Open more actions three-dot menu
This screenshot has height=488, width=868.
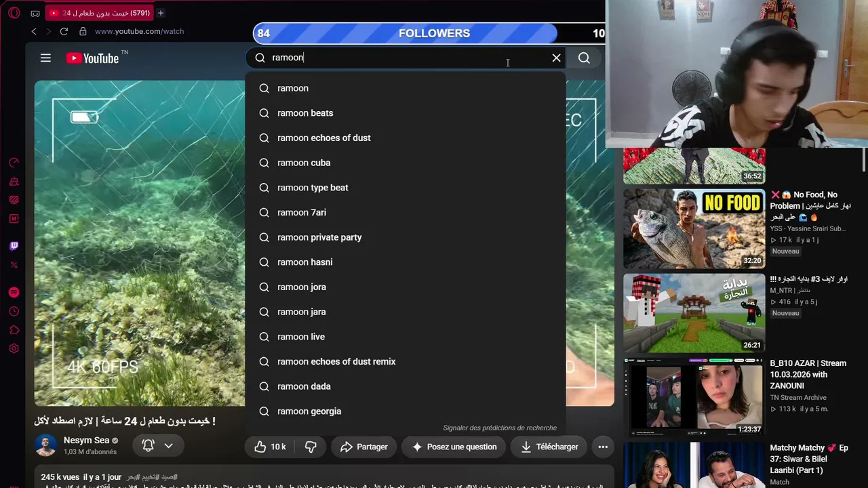603,447
